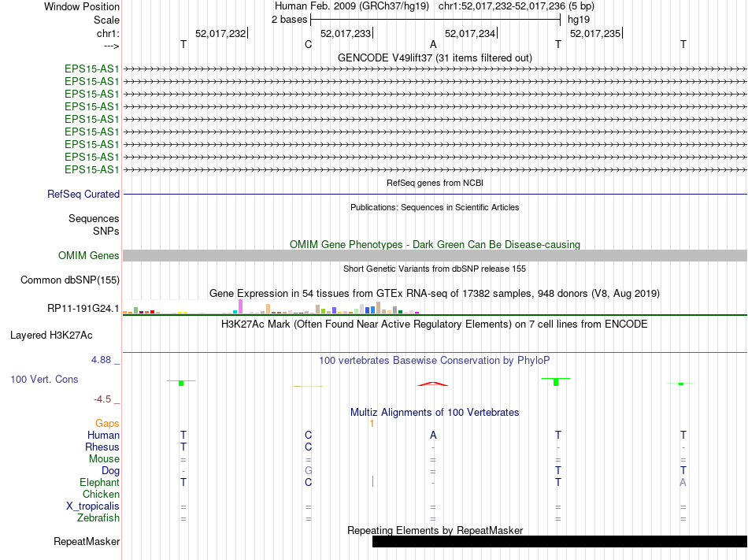Click the Human Feb. 2009 (GRCh37/hg19) text
Screen dimensions: 748x560
[x=352, y=6]
